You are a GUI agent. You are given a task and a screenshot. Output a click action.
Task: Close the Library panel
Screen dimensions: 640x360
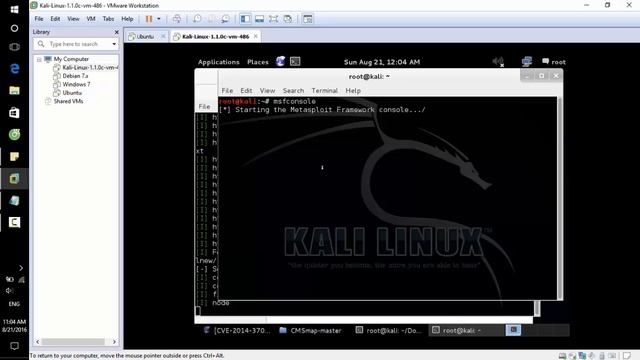116,32
